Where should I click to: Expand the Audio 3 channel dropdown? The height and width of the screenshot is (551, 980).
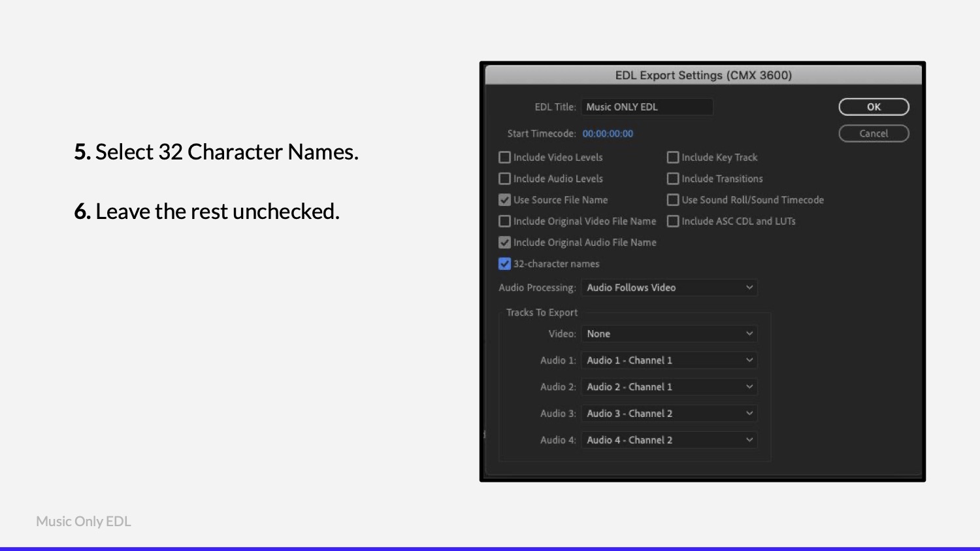670,414
